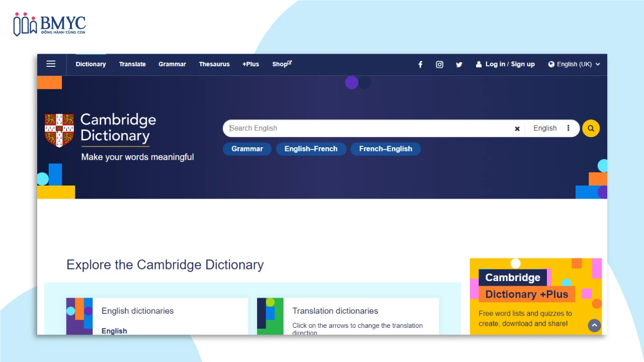Expand the English (UK) language dropdown

click(574, 64)
